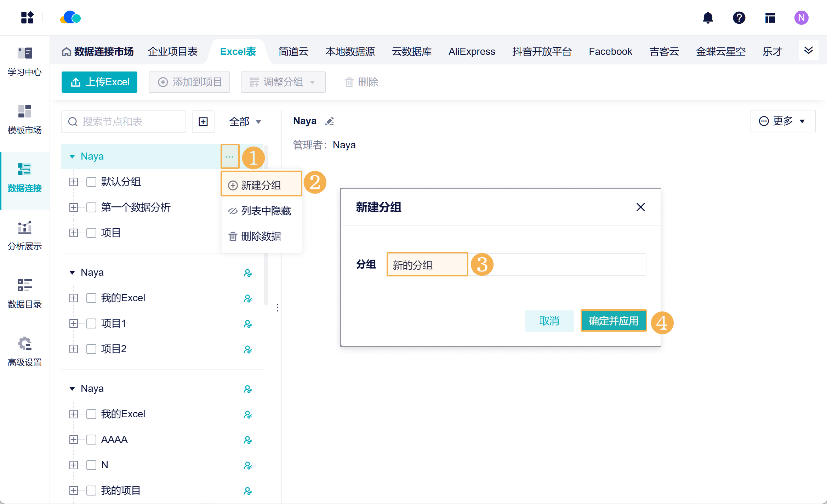Image resolution: width=827 pixels, height=504 pixels.
Task: Select the AAAA checkbox
Action: click(91, 440)
